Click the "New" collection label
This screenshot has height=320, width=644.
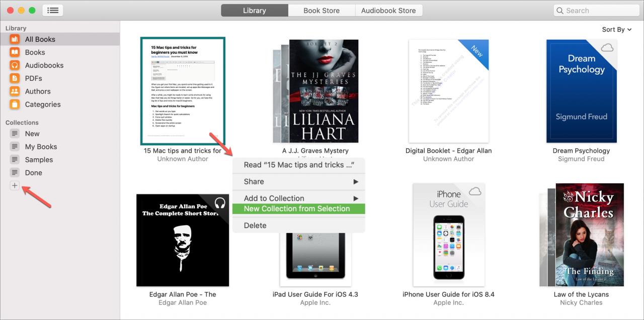coord(32,134)
